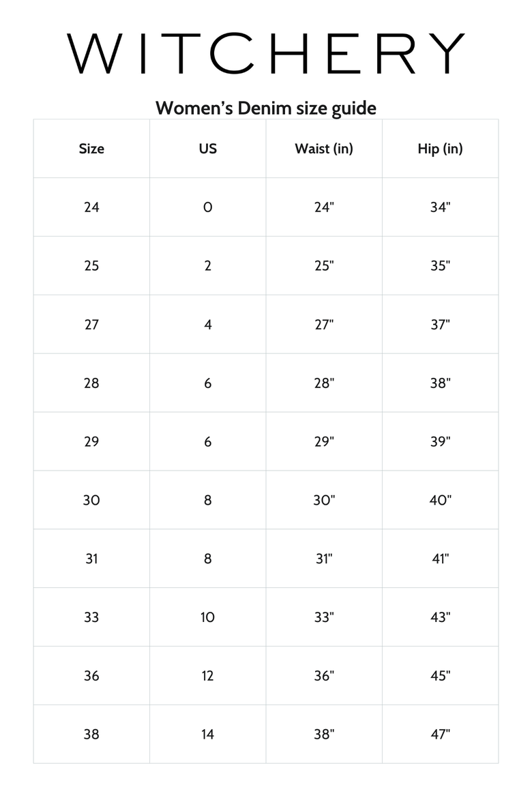Click the 40" hip cell
Image resolution: width=532 pixels, height=798 pixels.
tap(441, 500)
